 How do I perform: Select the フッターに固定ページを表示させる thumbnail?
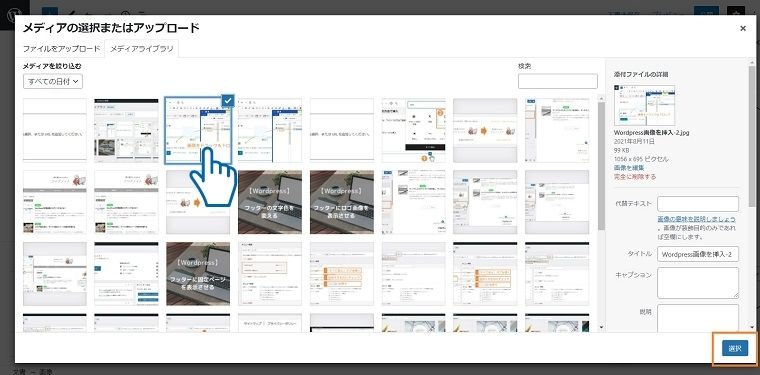[198, 274]
